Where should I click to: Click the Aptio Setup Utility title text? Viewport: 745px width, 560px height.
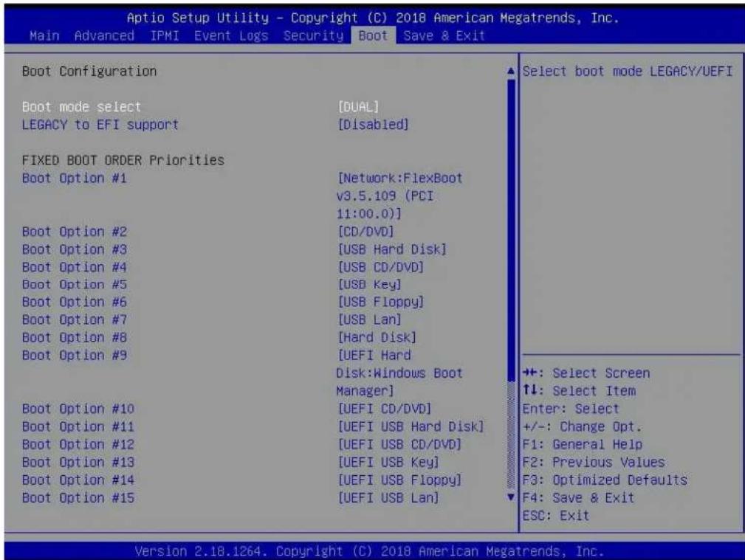tap(373, 18)
